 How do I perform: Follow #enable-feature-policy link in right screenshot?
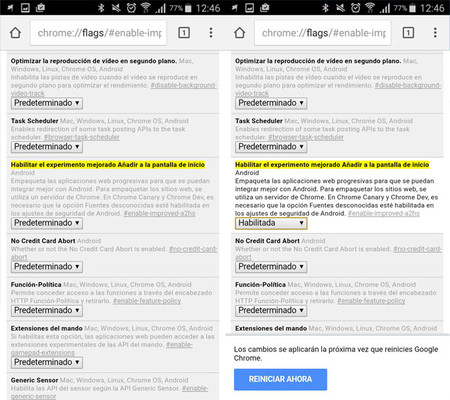point(371,301)
